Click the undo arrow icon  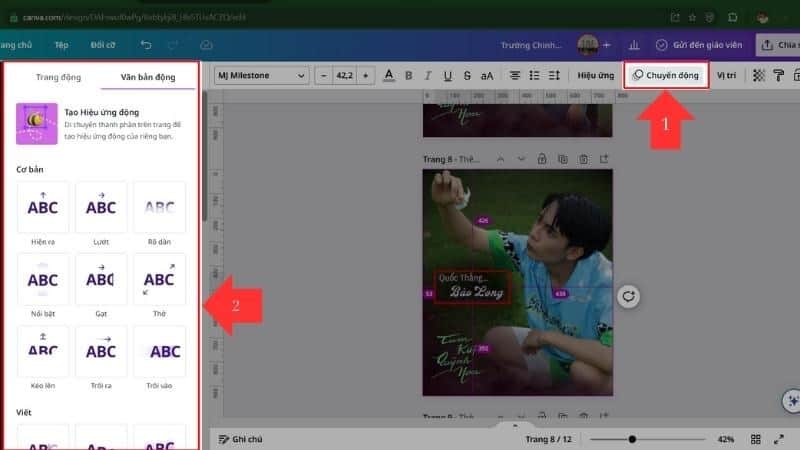point(147,45)
